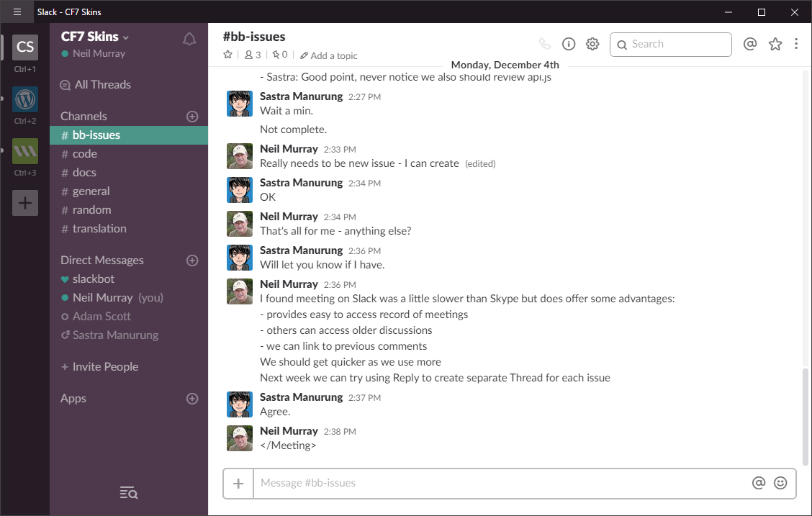Open the hamburger menu in title bar
This screenshot has width=812, height=516.
coord(17,12)
